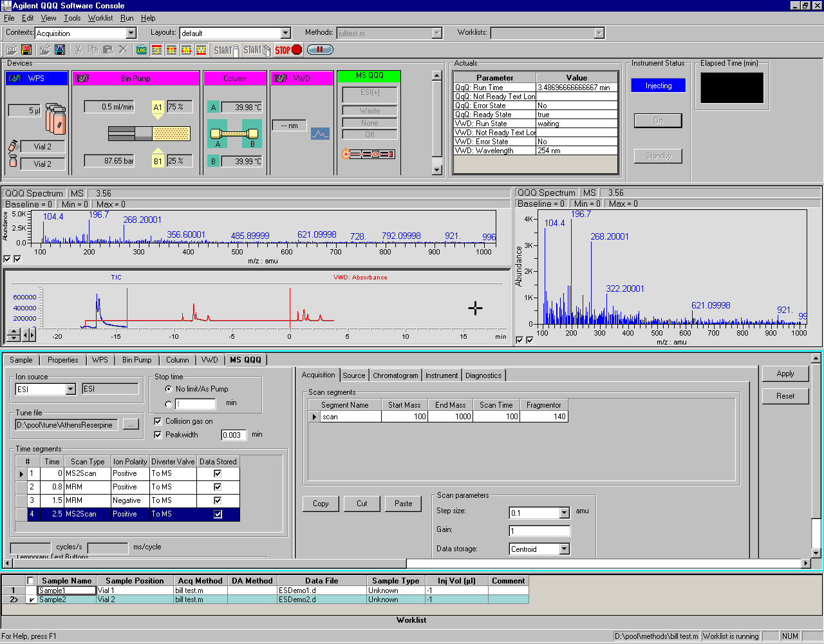Screen dimensions: 824x644
Task: Open the Worklists dropdown
Action: (599, 33)
